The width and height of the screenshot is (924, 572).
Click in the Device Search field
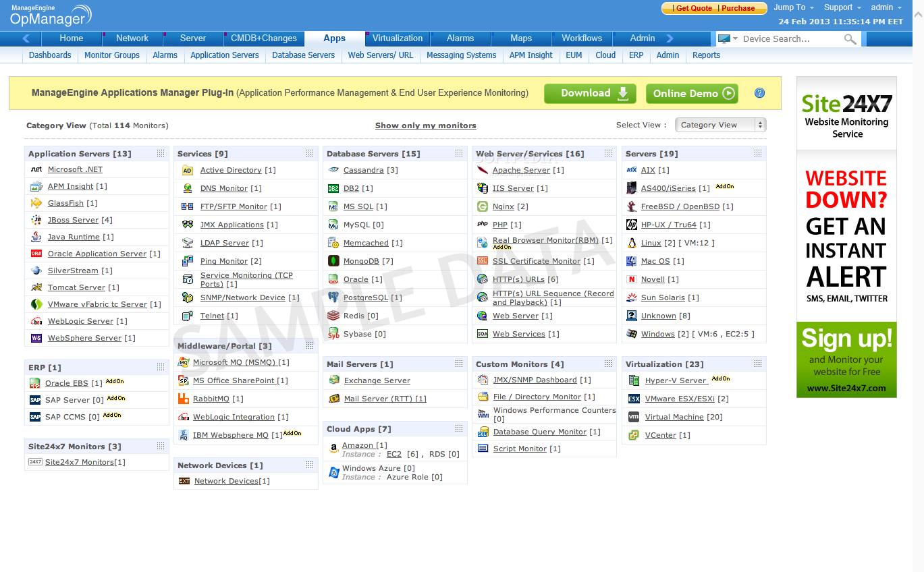point(792,39)
